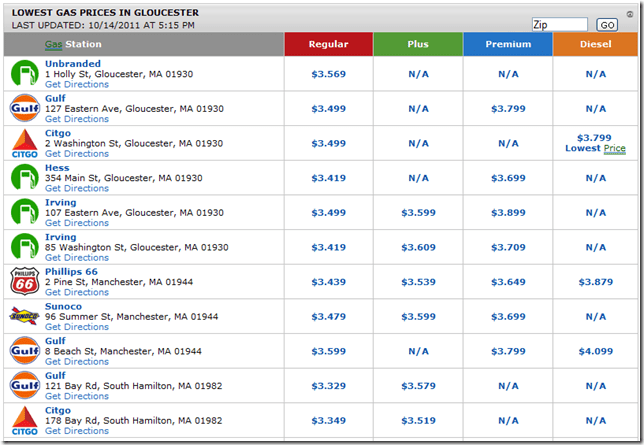Click the Citgo logo at 178 Bay Rd
Screen dimensions: 644x445
point(24,421)
